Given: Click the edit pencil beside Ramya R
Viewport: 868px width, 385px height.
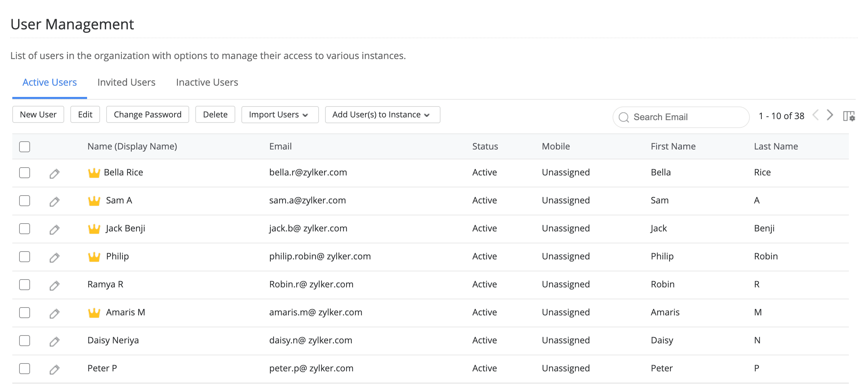Looking at the screenshot, I should pyautogui.click(x=54, y=285).
